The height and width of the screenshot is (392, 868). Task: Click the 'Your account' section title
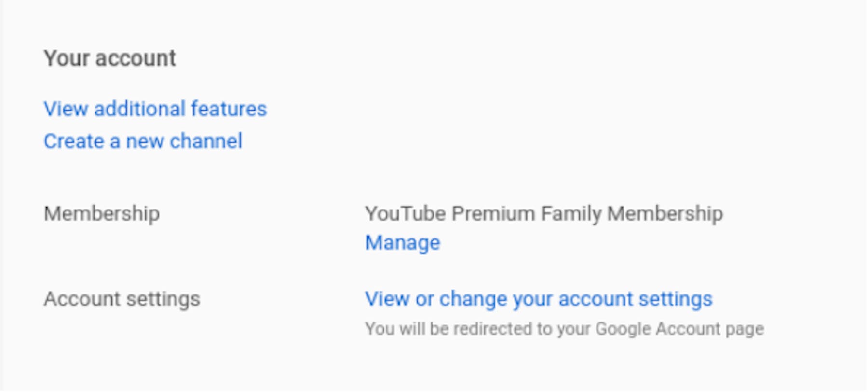[x=110, y=58]
